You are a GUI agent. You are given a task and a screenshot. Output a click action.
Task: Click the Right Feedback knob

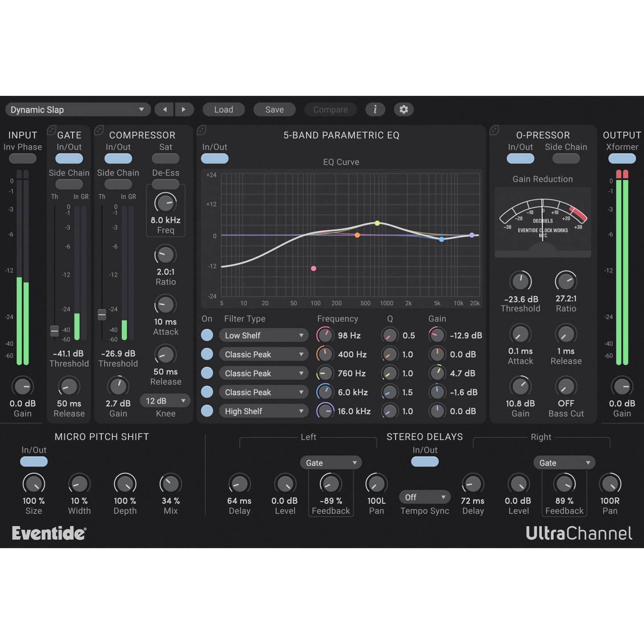tap(565, 484)
